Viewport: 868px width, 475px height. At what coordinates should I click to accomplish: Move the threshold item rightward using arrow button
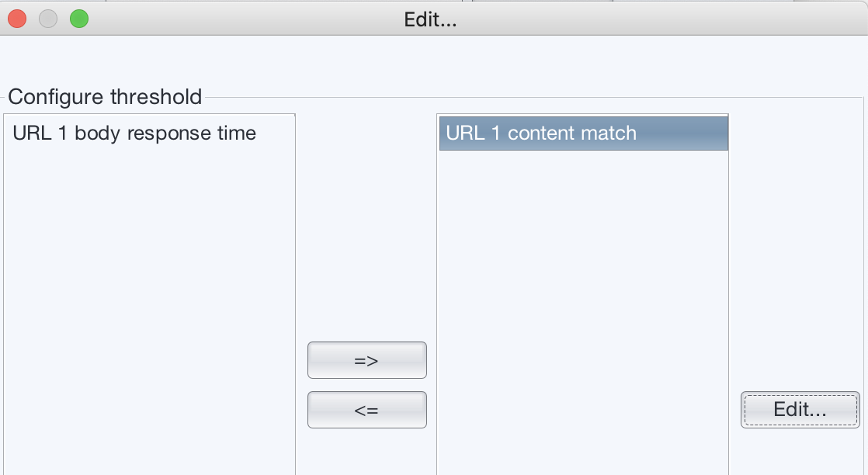pyautogui.click(x=366, y=360)
